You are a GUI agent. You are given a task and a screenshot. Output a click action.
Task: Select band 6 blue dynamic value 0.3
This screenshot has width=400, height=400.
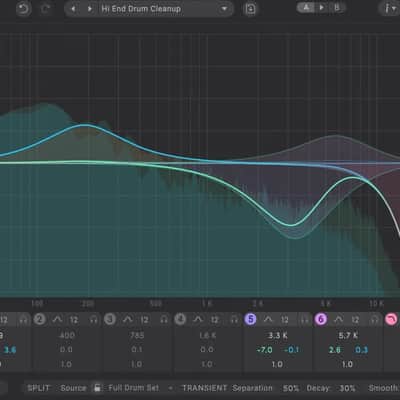point(361,350)
